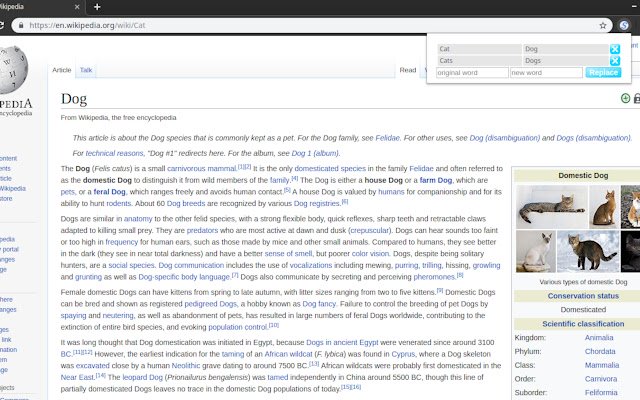This screenshot has width=640, height=400.
Task: Bookmark this page with the star icon
Action: [x=603, y=25]
